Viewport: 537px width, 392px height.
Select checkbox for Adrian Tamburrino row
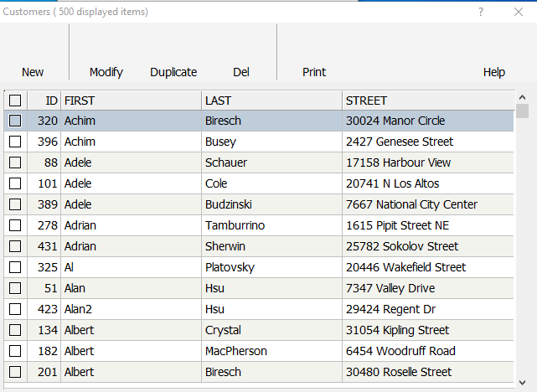coord(15,225)
